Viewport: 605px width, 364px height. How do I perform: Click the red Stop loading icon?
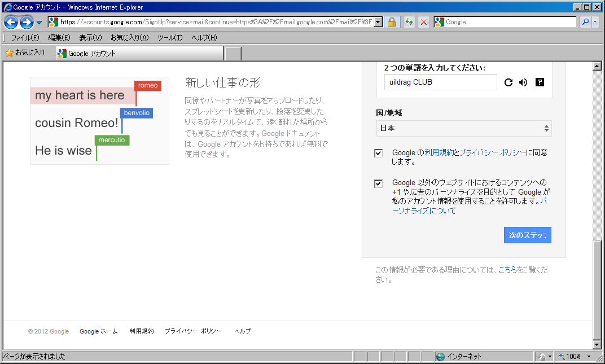tap(424, 22)
